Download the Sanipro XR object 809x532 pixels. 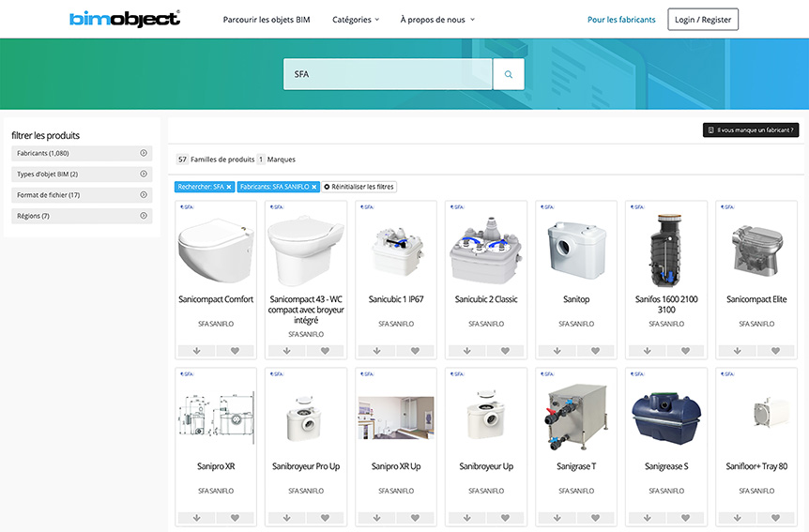click(196, 518)
